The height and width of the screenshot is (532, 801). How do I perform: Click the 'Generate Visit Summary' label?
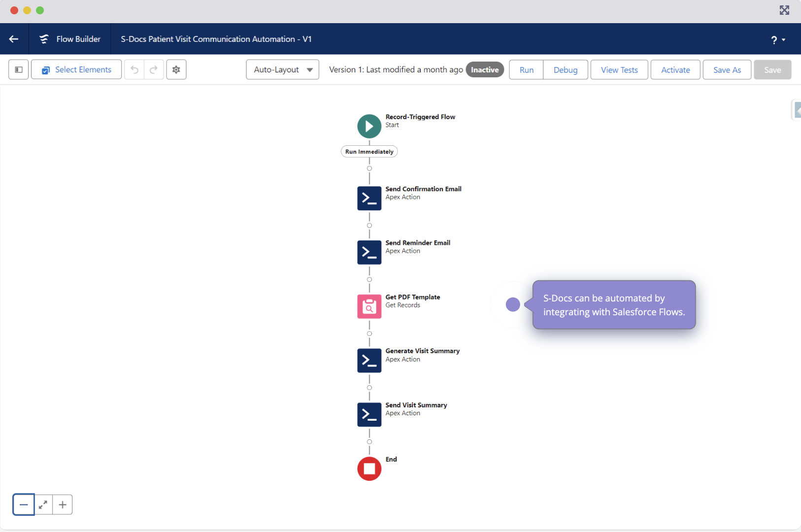tap(423, 351)
